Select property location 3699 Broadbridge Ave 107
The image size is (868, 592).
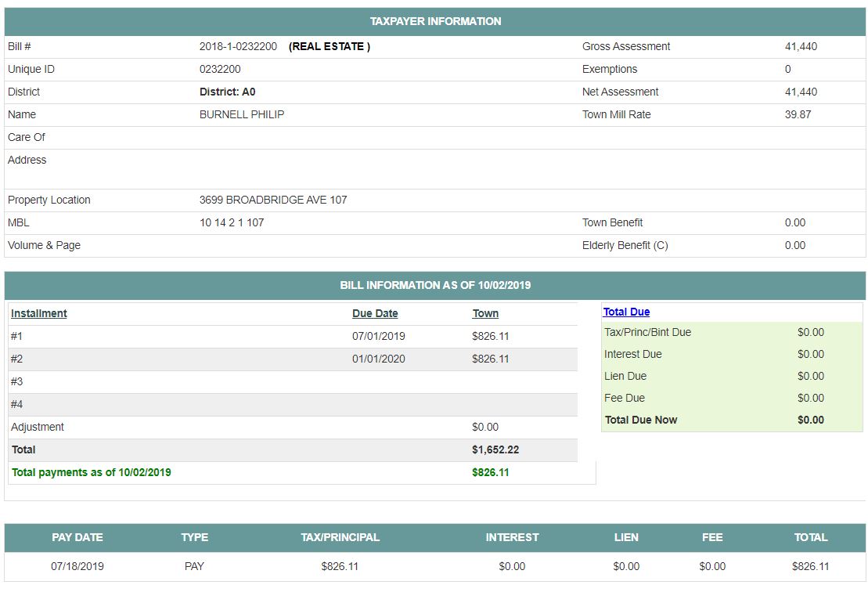pos(273,200)
